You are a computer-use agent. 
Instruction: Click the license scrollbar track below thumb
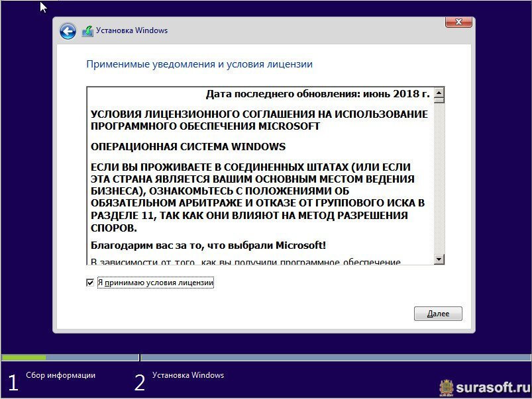439,179
